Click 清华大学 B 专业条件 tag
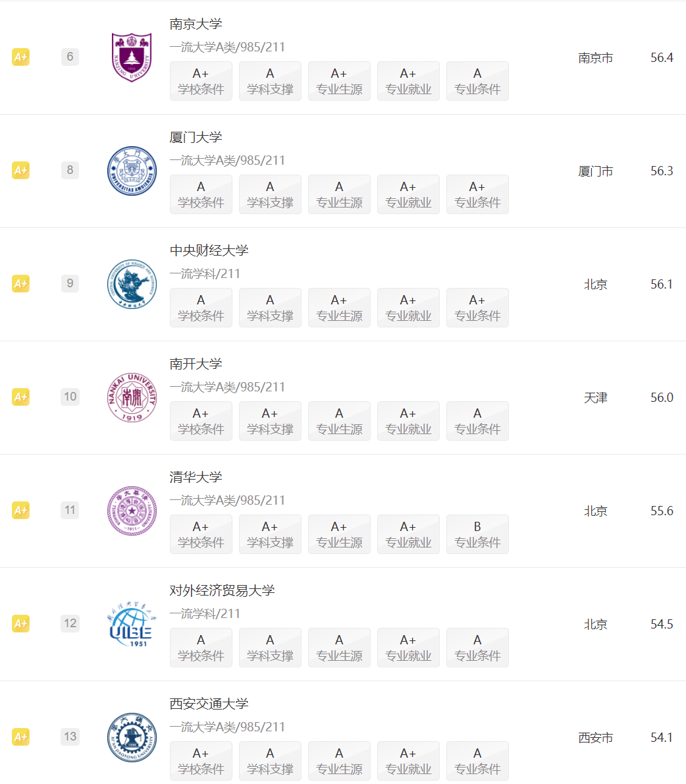686x784 pixels. point(477,534)
